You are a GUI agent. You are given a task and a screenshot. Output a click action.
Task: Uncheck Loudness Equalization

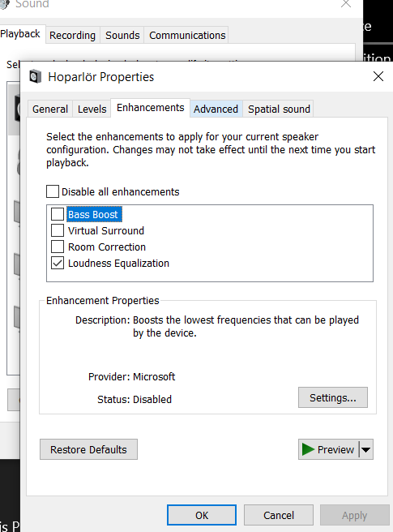pos(58,263)
